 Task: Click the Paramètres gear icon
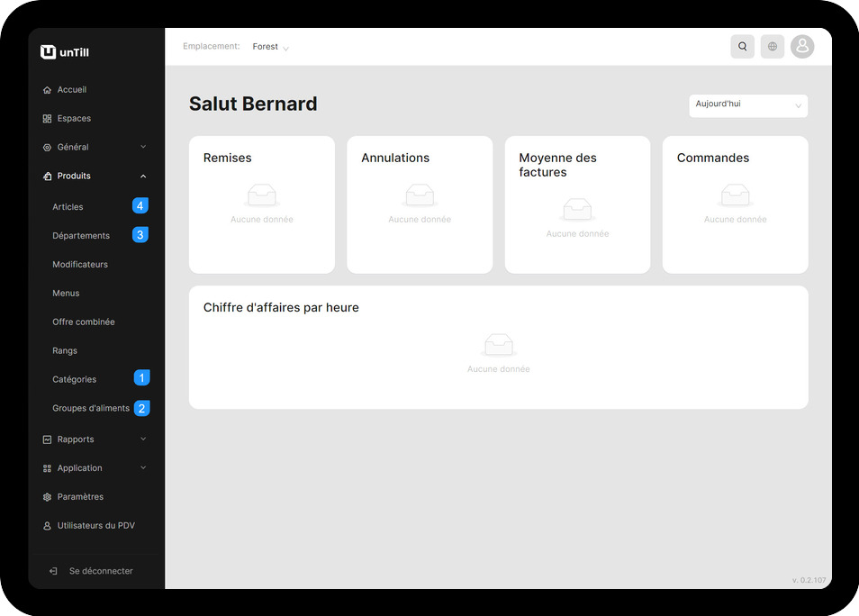(47, 497)
